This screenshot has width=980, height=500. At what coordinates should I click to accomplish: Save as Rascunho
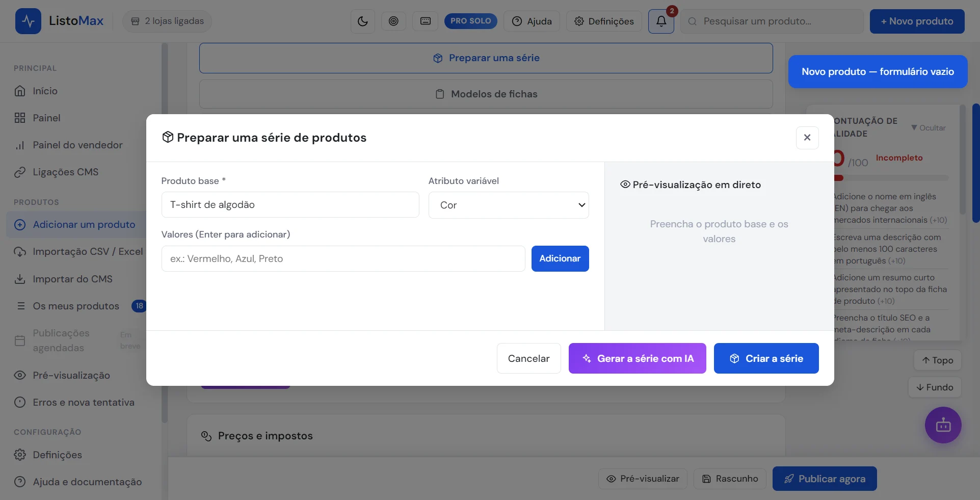point(730,479)
